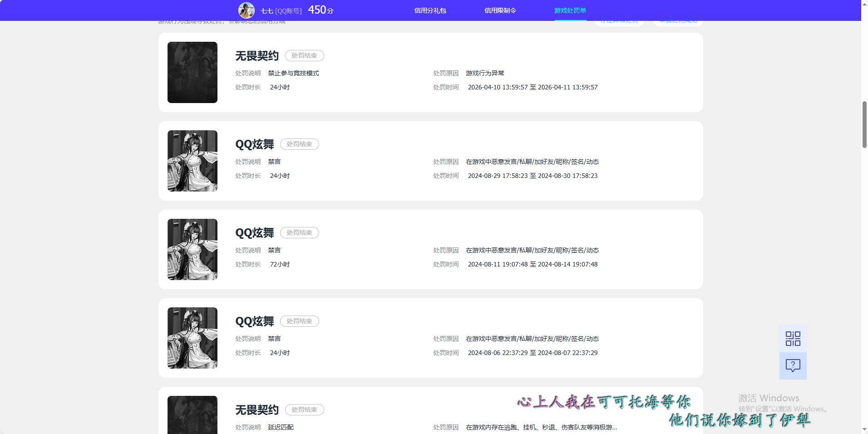Click the 处罚结束 badge on the 延迟匹配 无畏契约 card
Image resolution: width=868 pixels, height=434 pixels.
[304, 409]
